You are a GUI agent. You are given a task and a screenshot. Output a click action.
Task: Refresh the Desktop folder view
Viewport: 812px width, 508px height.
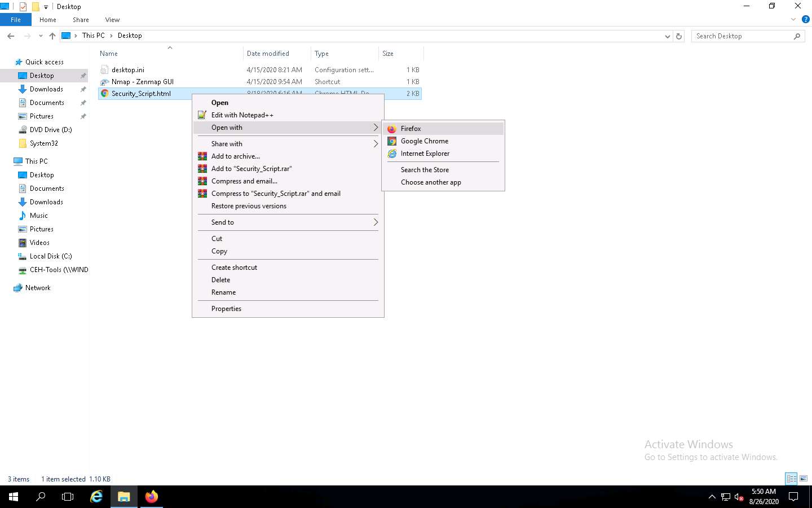pyautogui.click(x=679, y=36)
